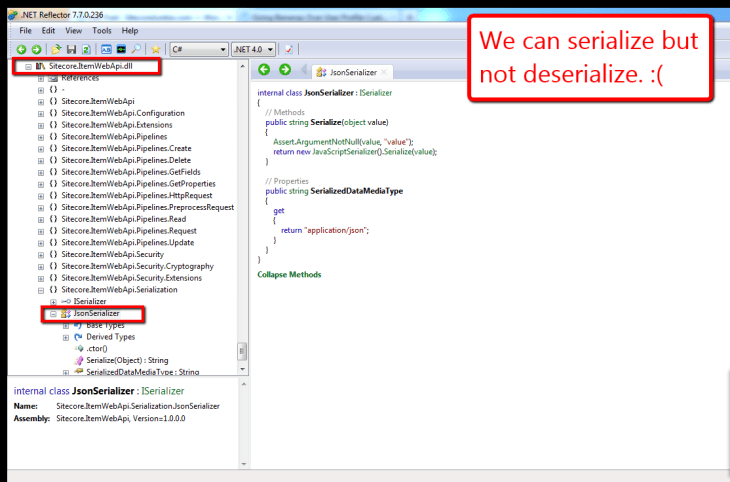This screenshot has width=730, height=482.
Task: Select Sitecore.ItemWebApi.Pipelines.Read namespace
Action: click(x=122, y=219)
